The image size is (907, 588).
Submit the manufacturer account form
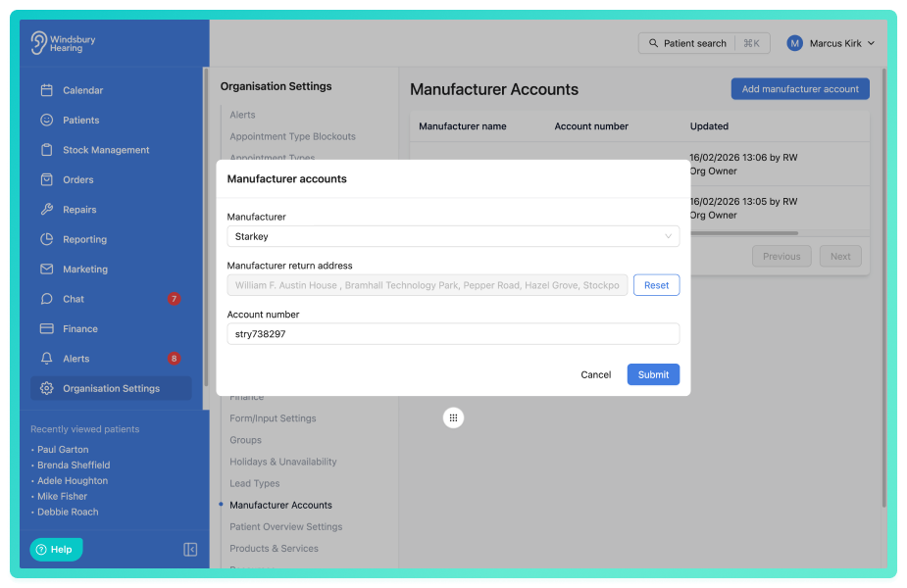(653, 374)
